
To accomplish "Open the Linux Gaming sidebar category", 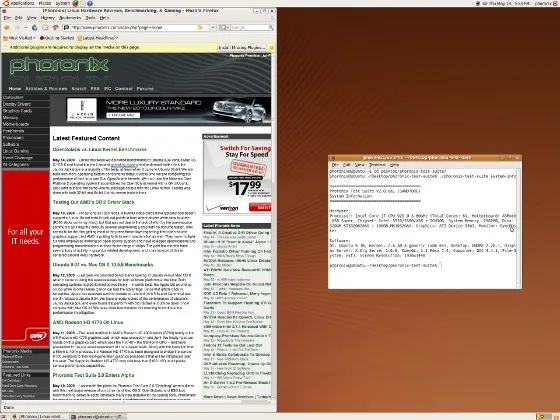I will (x=16, y=151).
